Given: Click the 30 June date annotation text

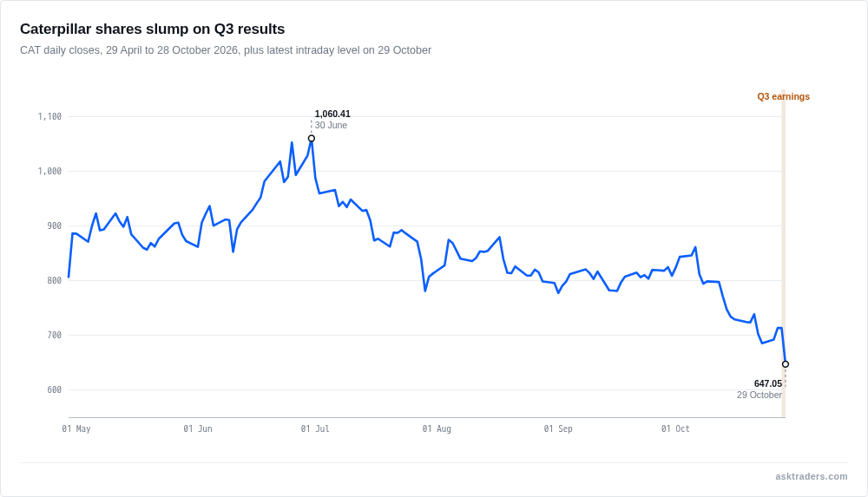Looking at the screenshot, I should [x=331, y=126].
